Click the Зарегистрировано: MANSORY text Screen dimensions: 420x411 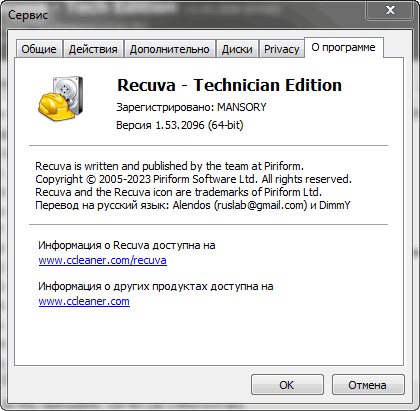click(x=191, y=107)
